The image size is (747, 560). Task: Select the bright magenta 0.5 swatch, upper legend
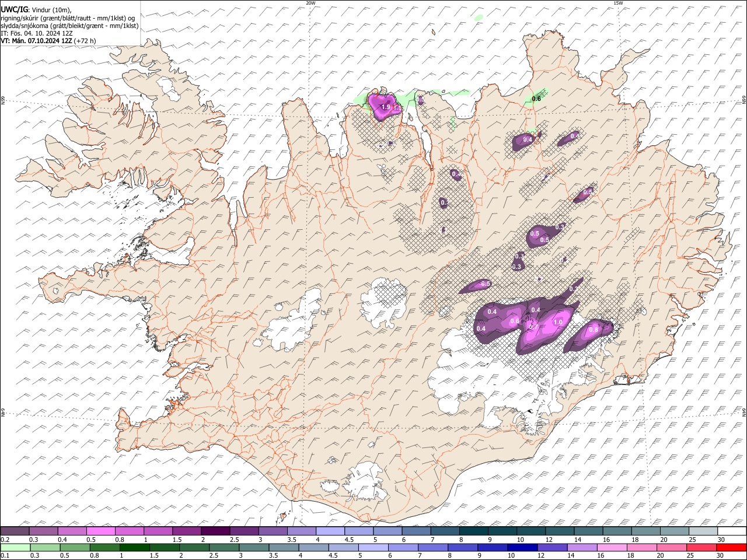[x=100, y=531]
